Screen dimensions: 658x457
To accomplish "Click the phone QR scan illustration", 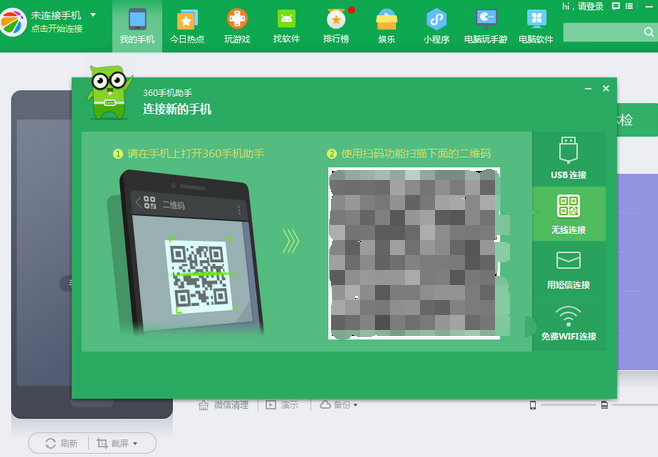I will pyautogui.click(x=185, y=252).
